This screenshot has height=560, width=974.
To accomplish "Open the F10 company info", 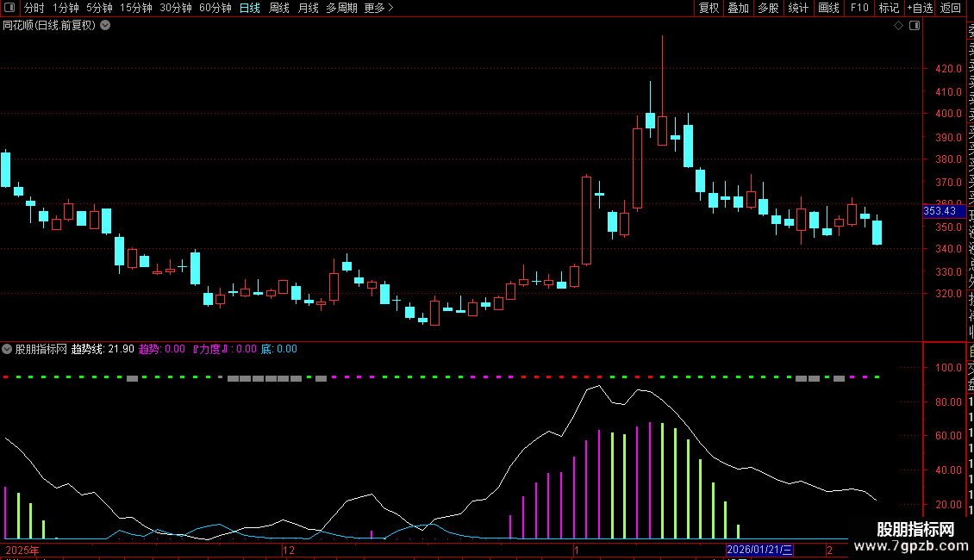I will (x=859, y=8).
